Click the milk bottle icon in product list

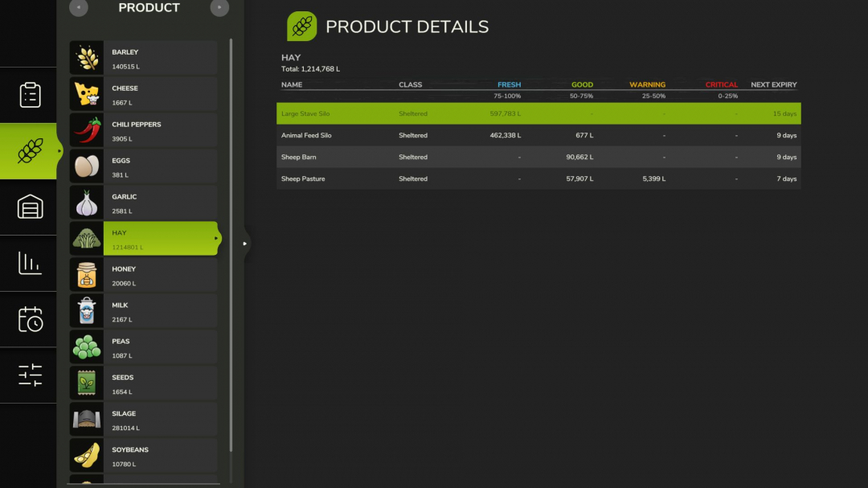[86, 310]
